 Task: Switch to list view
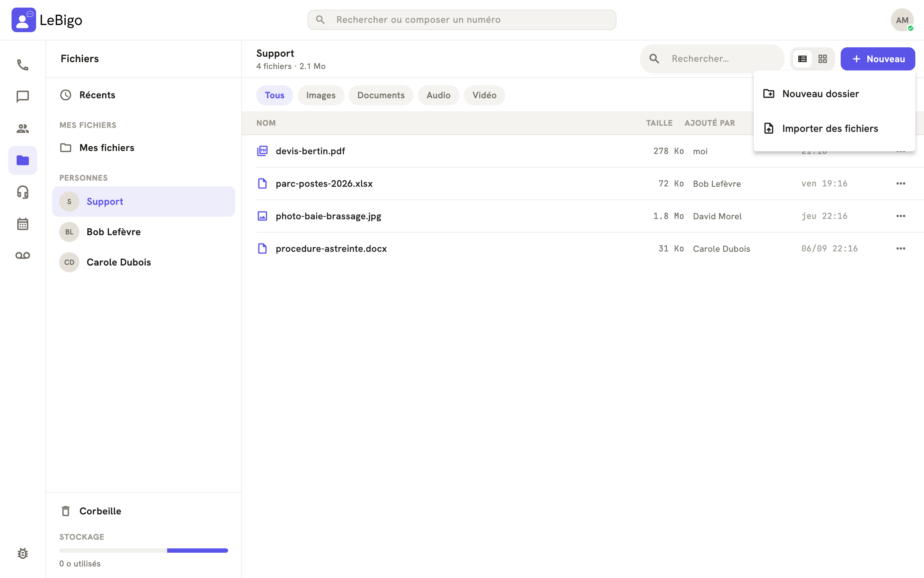click(802, 59)
